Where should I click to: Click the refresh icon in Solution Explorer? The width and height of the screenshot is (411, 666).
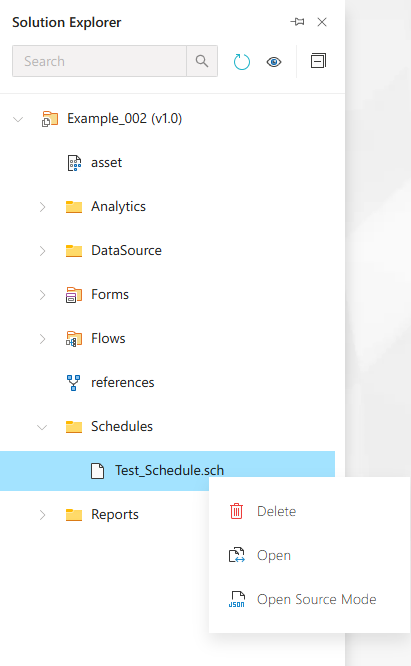tap(242, 62)
